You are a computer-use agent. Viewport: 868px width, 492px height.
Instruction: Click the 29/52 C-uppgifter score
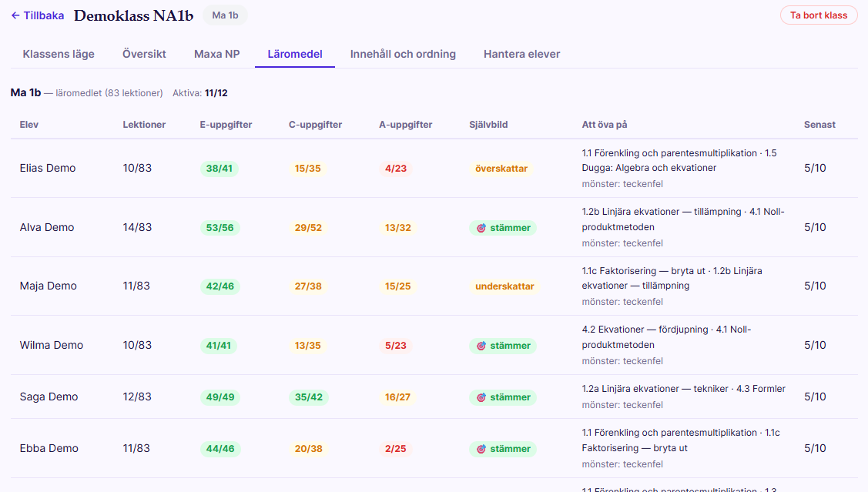coord(308,228)
